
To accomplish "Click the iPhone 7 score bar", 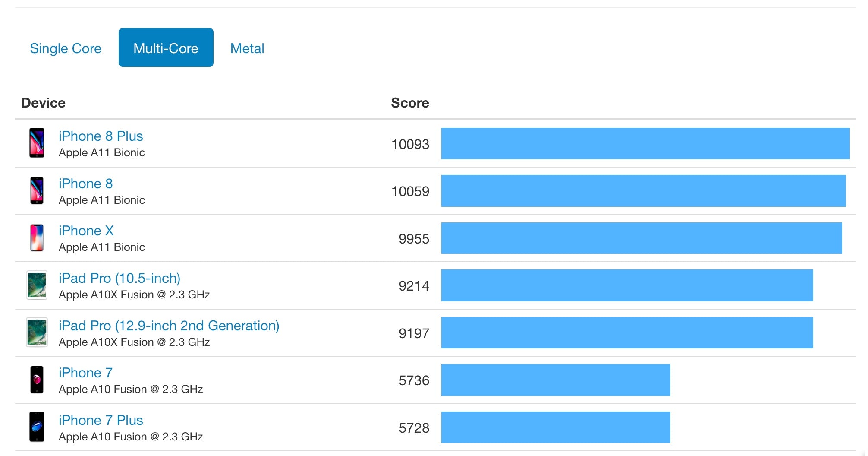I will click(x=556, y=380).
